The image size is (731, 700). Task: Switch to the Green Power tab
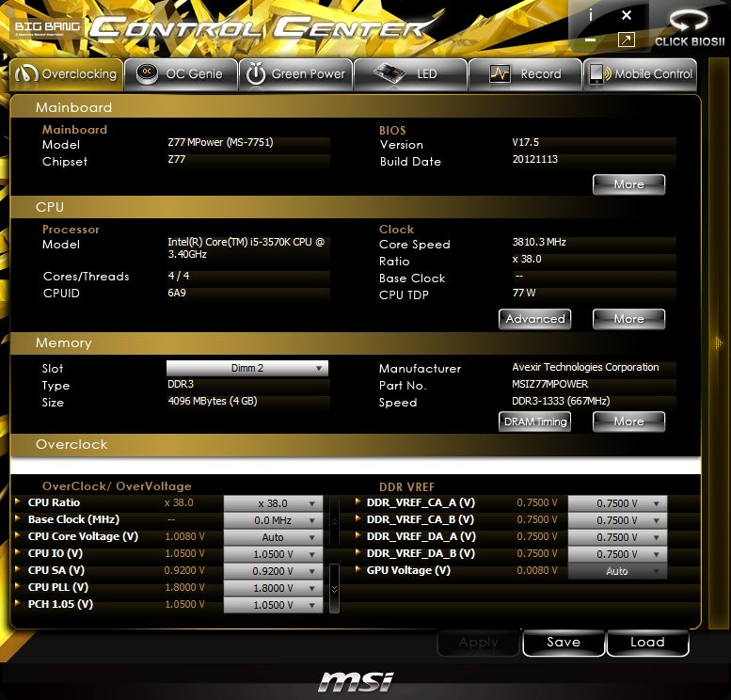[x=295, y=74]
